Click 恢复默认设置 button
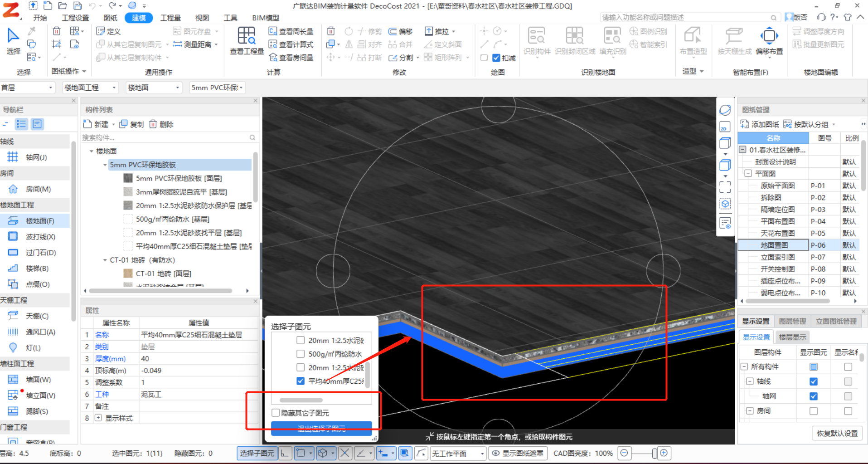 tap(837, 433)
